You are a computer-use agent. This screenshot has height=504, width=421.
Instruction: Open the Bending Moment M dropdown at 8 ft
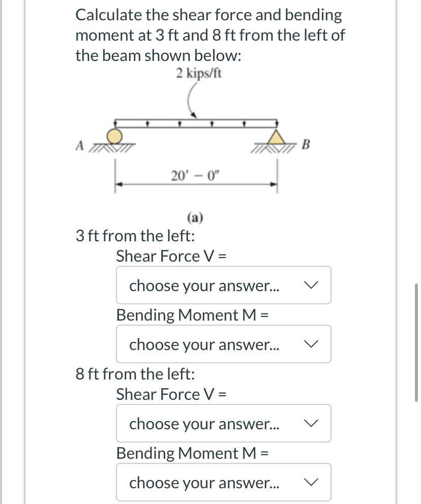click(x=223, y=482)
